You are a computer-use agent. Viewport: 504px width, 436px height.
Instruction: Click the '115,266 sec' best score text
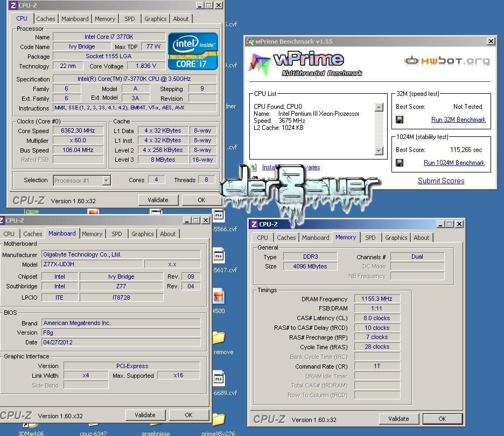pyautogui.click(x=466, y=150)
